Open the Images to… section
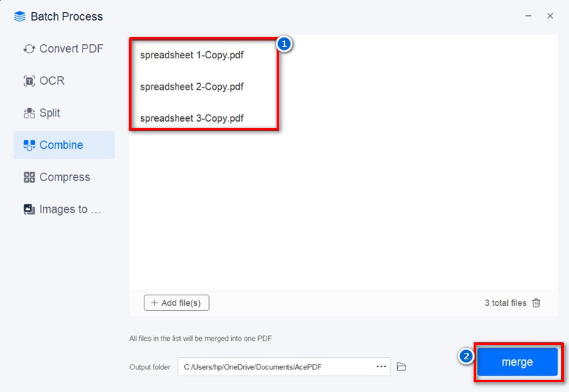The width and height of the screenshot is (569, 392). (64, 209)
